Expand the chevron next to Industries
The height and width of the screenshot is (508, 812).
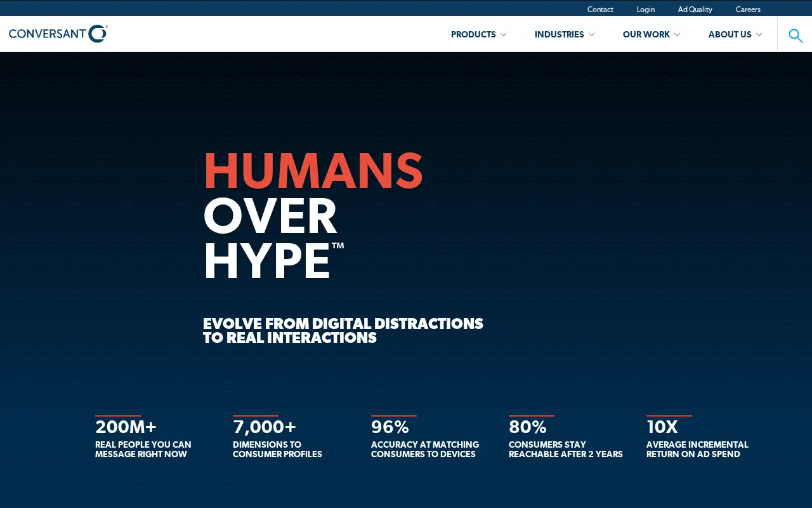coord(591,34)
